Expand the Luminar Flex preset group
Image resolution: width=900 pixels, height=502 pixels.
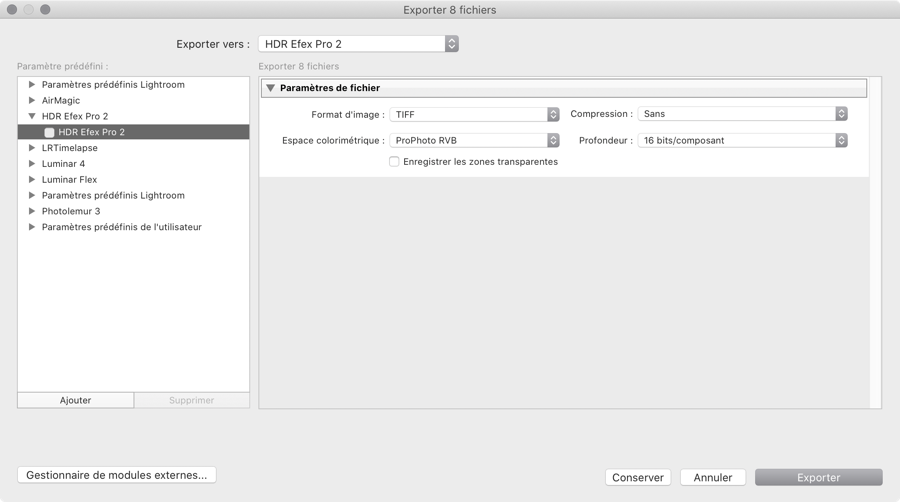point(32,180)
